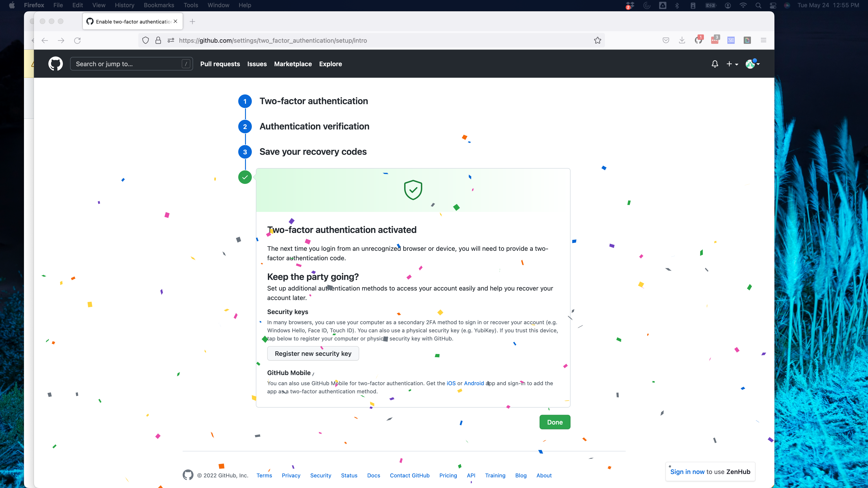
Task: Open Pull requests in GitHub header
Action: [220, 64]
